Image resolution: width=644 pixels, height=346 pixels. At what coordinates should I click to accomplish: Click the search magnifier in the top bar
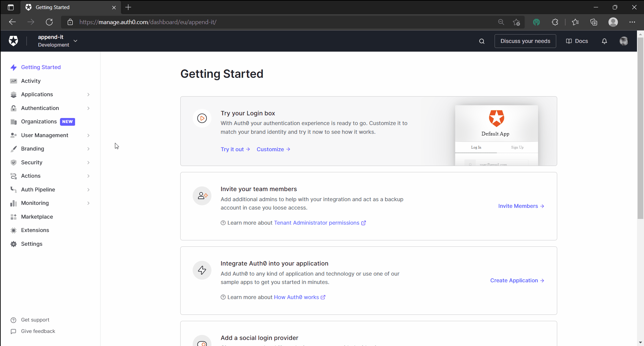481,41
